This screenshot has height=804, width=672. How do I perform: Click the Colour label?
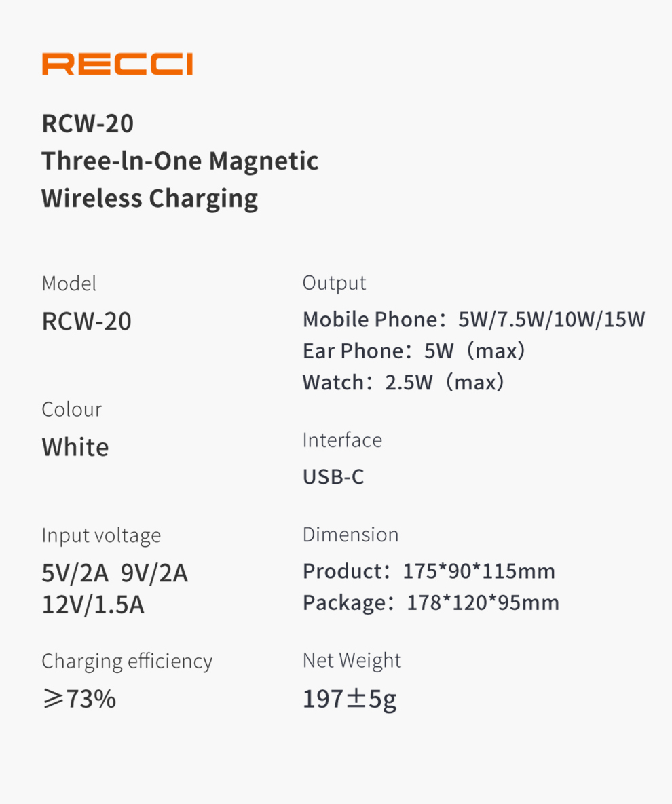click(71, 410)
